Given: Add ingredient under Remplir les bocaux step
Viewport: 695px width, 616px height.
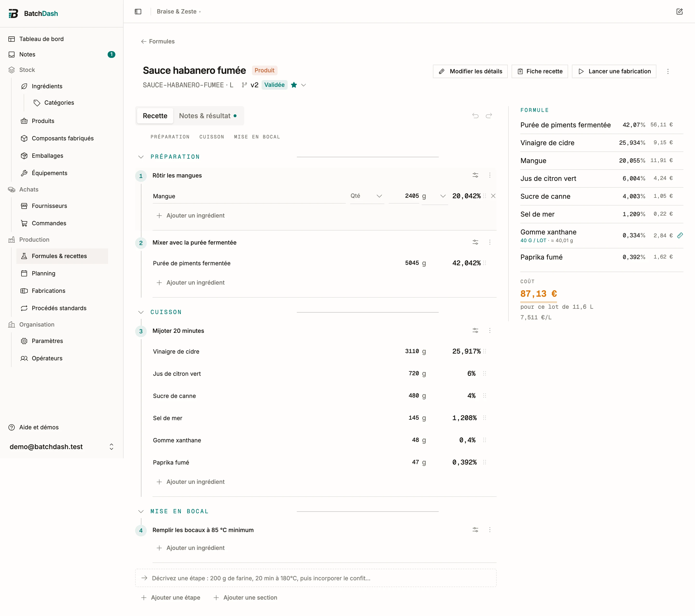Looking at the screenshot, I should (190, 548).
